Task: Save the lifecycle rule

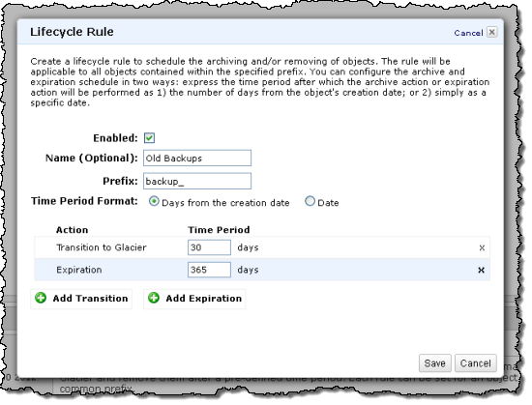Action: (434, 363)
